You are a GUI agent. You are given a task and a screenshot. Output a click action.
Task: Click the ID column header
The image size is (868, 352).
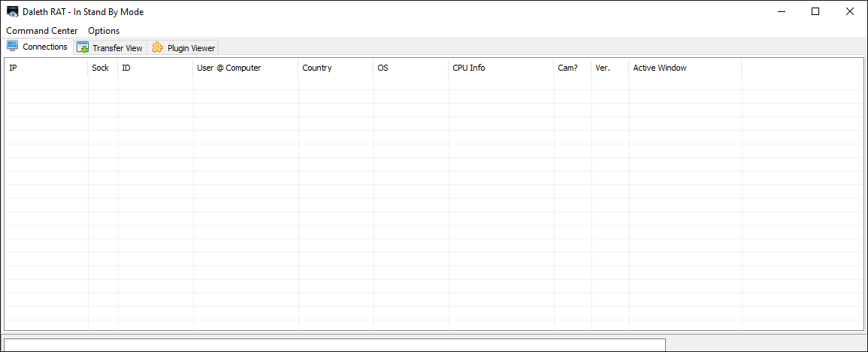coord(156,68)
